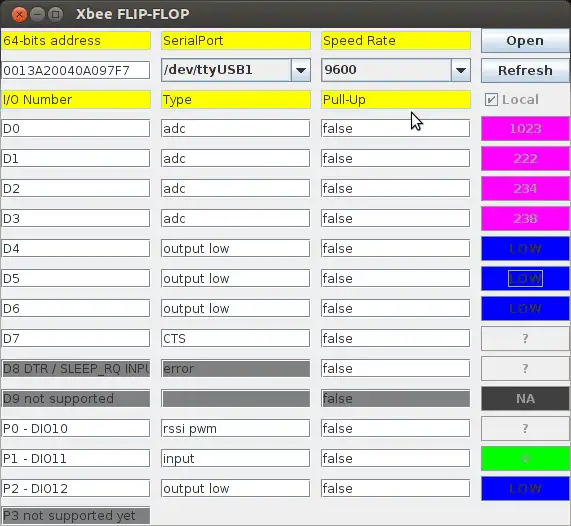Select the P0 type field rssi pwm
Viewport: 571px width, 526px height.
pyautogui.click(x=236, y=428)
